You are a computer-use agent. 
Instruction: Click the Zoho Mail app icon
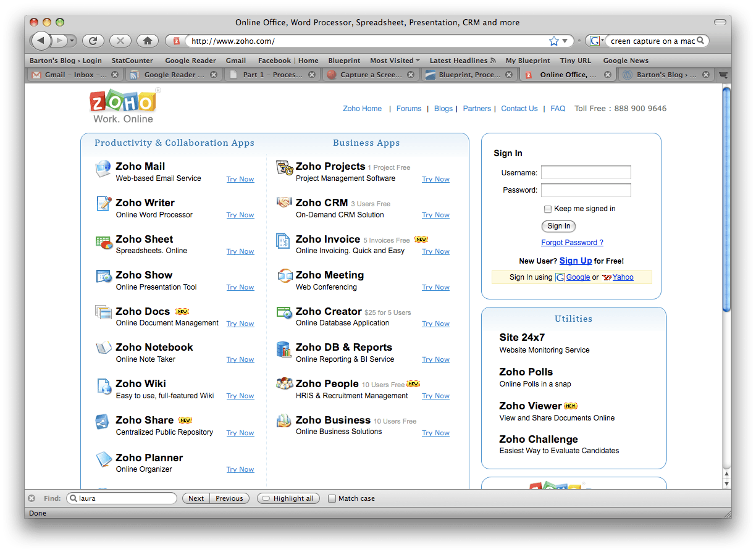(103, 169)
